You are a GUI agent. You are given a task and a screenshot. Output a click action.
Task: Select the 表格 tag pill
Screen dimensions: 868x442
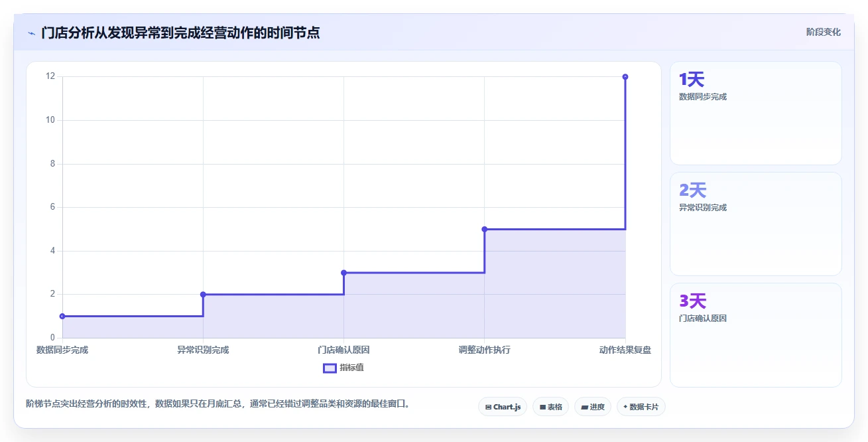pos(550,407)
